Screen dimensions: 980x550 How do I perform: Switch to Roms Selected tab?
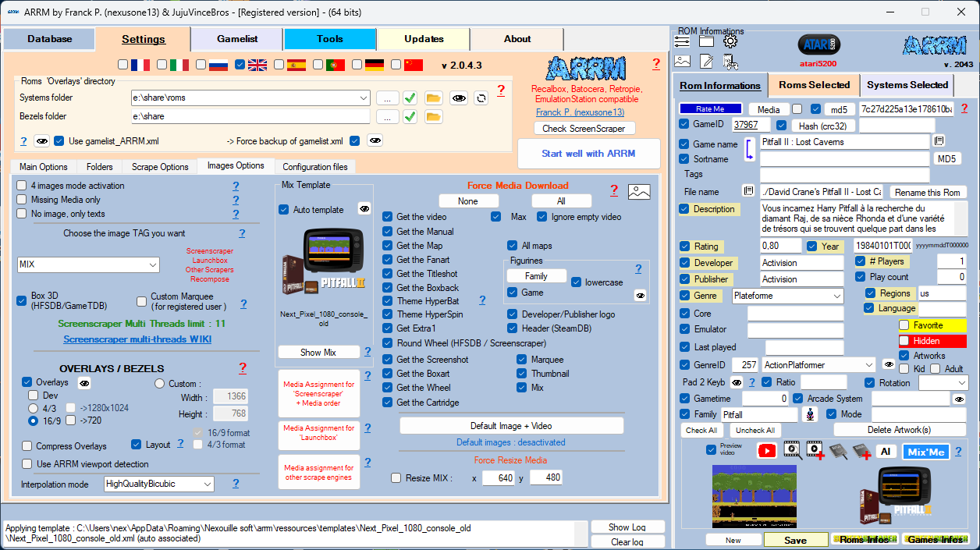point(814,85)
